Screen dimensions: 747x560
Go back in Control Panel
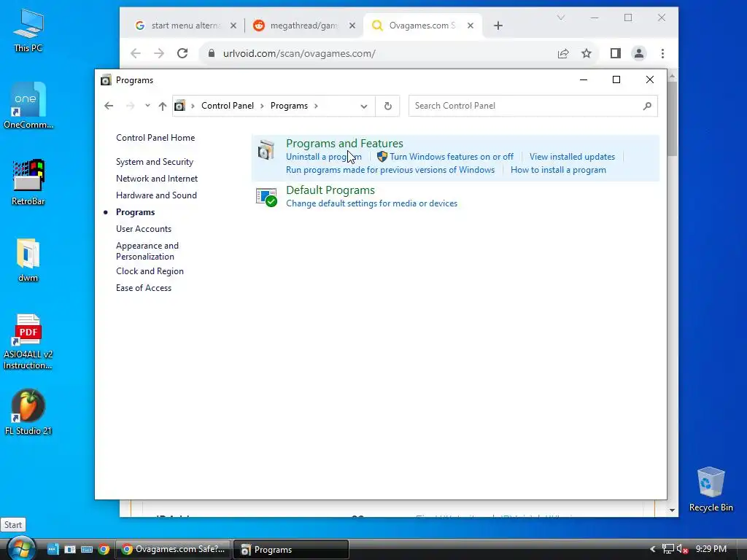pos(109,106)
